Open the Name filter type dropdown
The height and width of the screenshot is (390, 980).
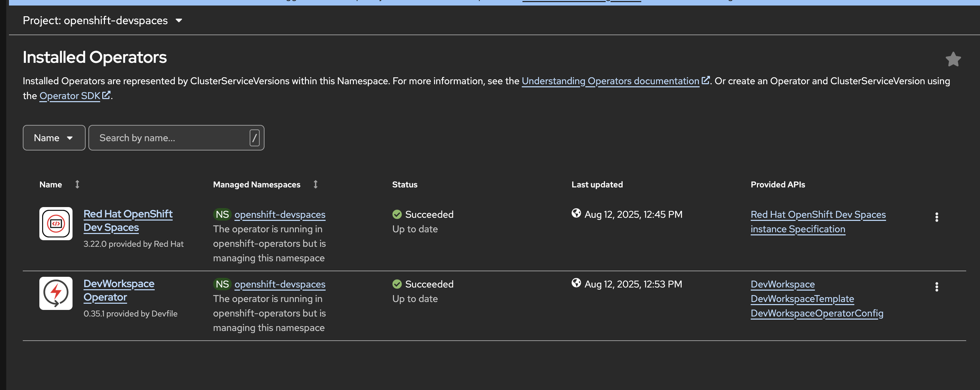(54, 138)
